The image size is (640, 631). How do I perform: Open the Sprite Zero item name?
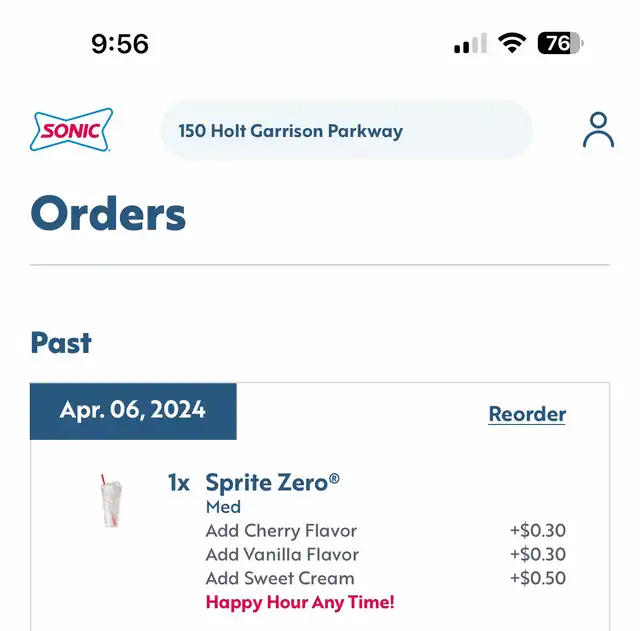pos(272,482)
